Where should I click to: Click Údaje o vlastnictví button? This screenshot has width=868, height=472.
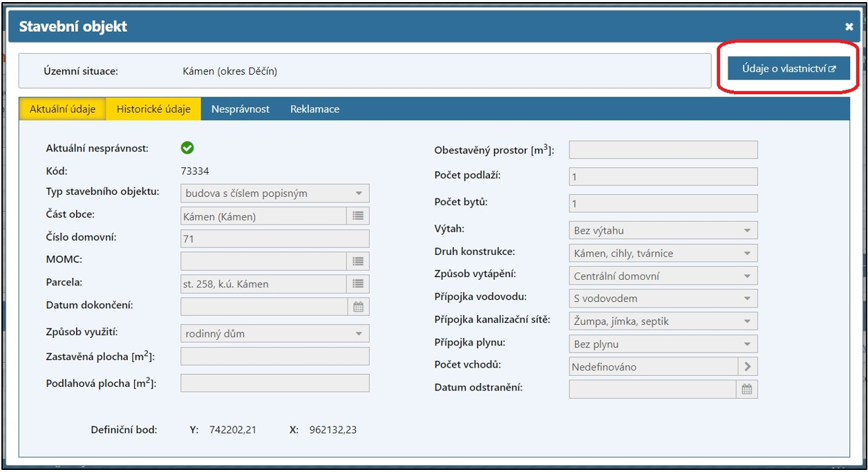(789, 68)
